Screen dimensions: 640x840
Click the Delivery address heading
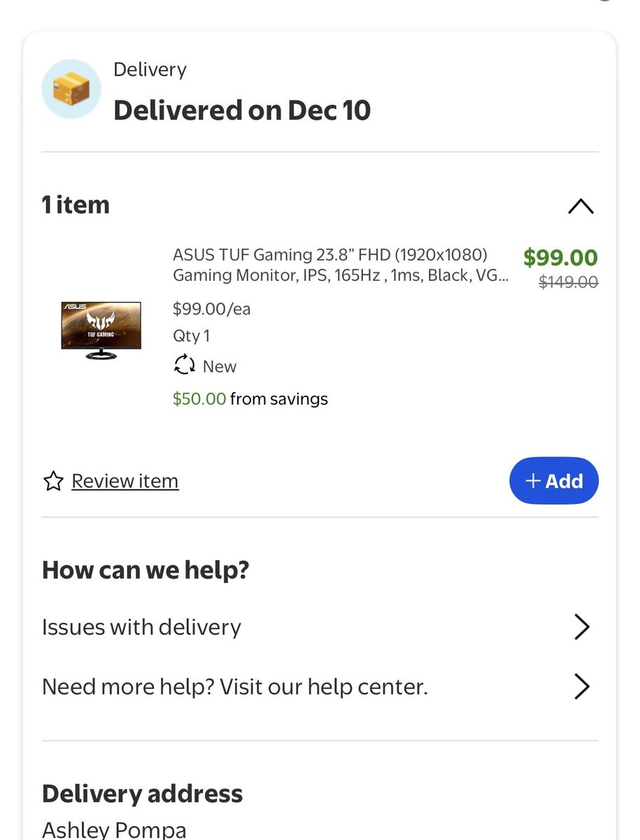[x=143, y=794]
